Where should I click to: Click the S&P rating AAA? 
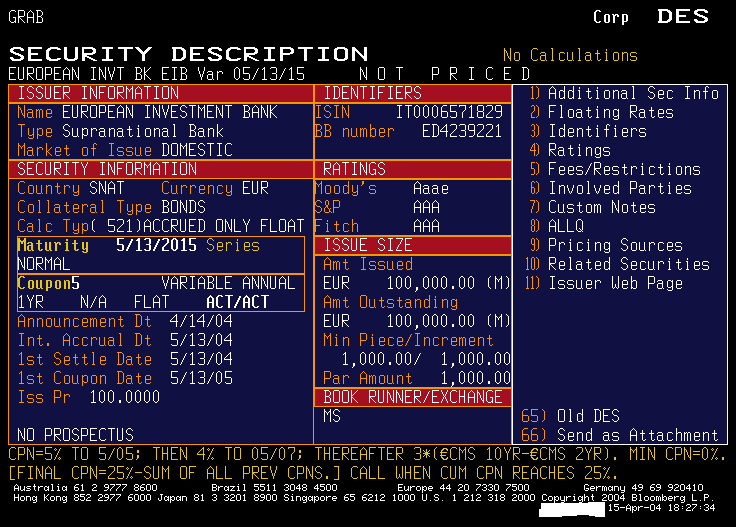point(426,207)
